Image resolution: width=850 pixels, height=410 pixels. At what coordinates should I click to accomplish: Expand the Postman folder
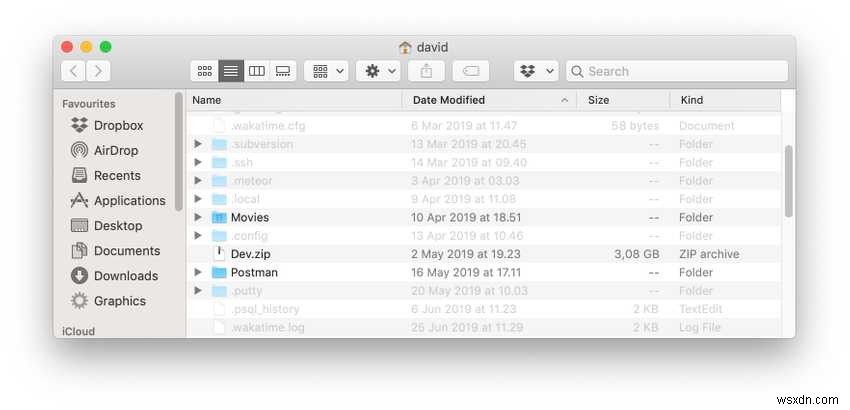click(x=198, y=272)
